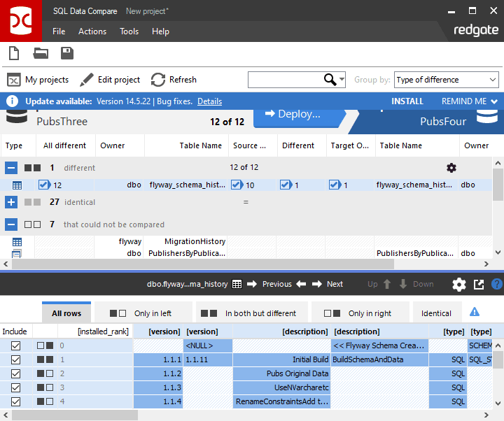
Task: Go to Previous difference
Action: click(x=283, y=284)
